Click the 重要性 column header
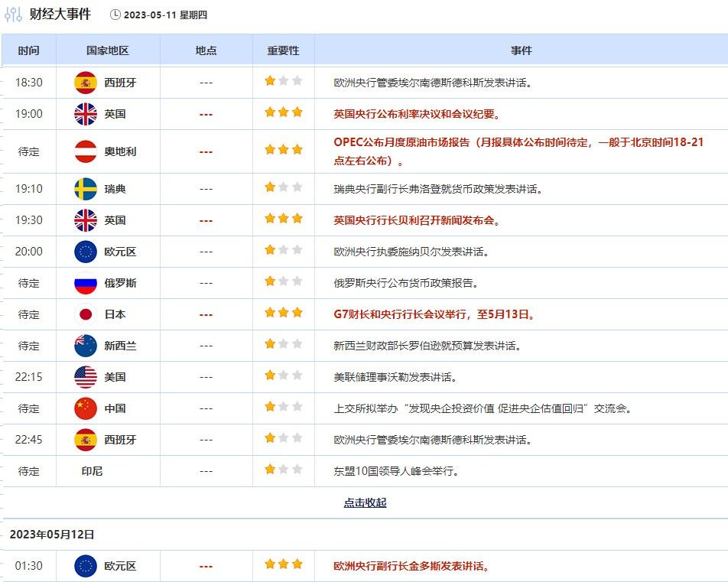This screenshot has width=728, height=582. (x=283, y=50)
